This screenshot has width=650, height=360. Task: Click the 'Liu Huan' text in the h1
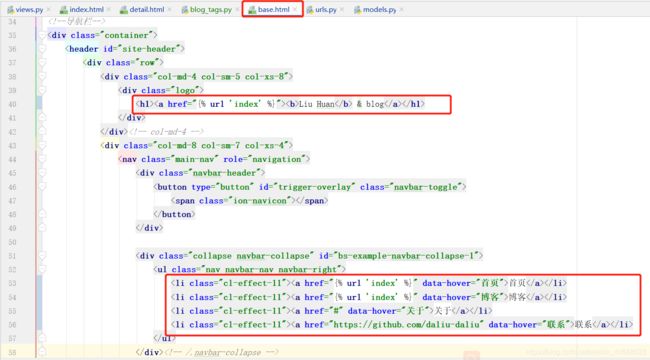coord(317,104)
